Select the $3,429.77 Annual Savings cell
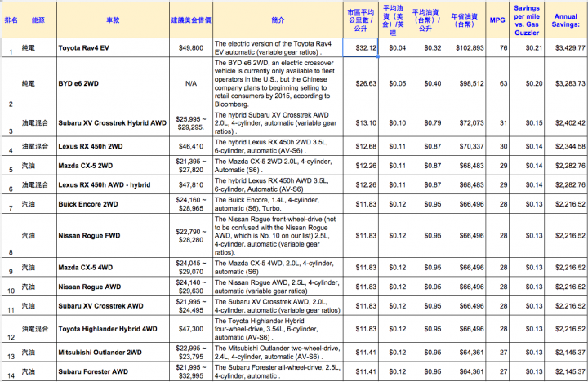Image resolution: width=588 pixels, height=382 pixels. (566, 47)
